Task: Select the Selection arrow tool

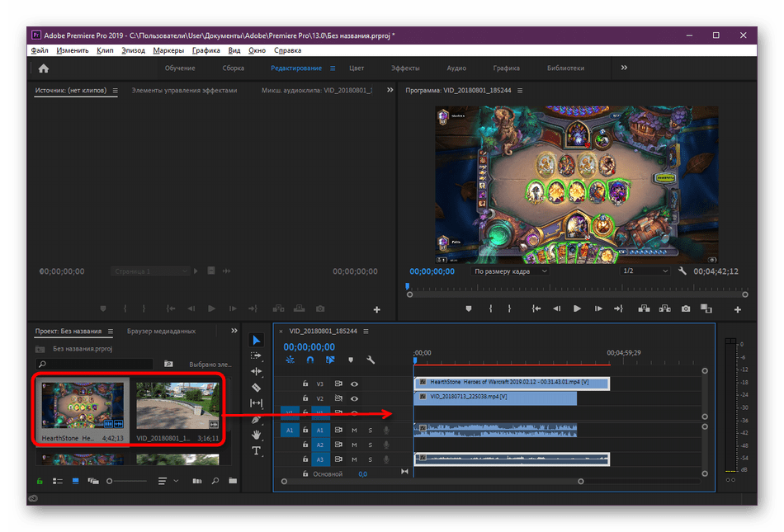Action: coord(256,340)
